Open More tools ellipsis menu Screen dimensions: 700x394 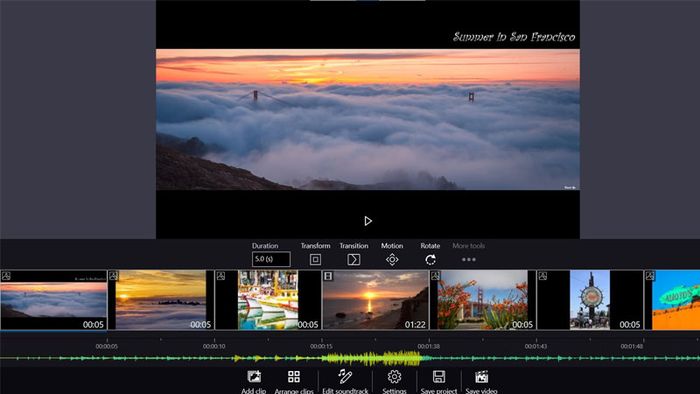click(469, 259)
